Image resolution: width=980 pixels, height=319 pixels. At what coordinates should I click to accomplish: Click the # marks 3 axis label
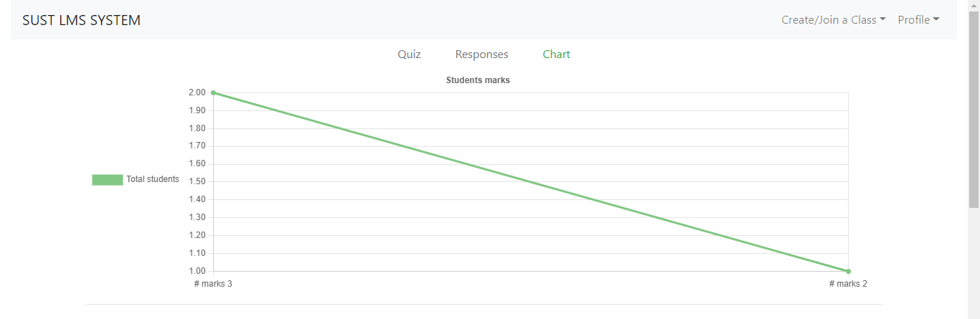pyautogui.click(x=213, y=284)
